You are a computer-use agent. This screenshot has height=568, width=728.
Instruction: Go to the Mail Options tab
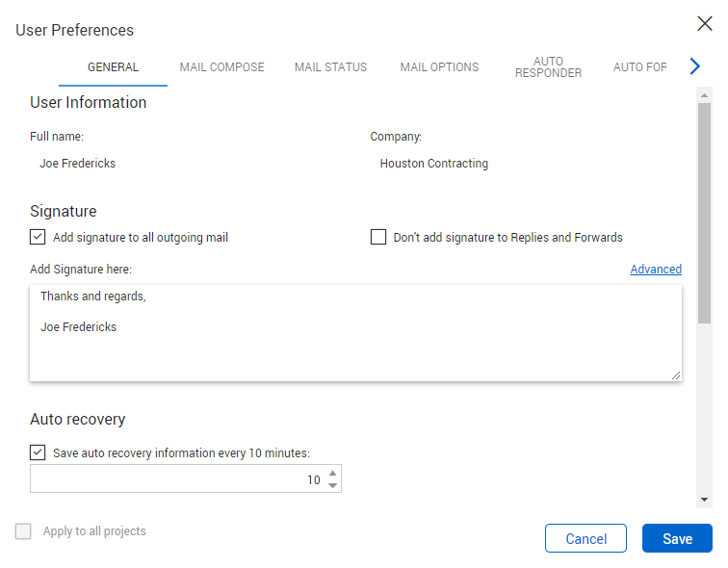tap(439, 67)
